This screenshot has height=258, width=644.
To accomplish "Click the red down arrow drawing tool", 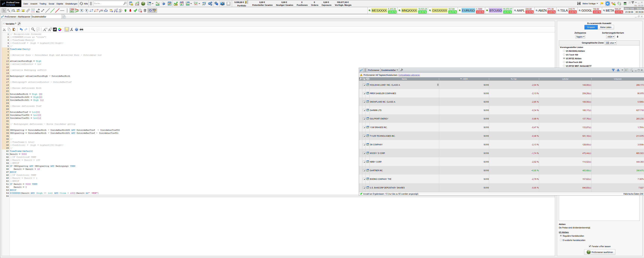I will [x=130, y=10].
